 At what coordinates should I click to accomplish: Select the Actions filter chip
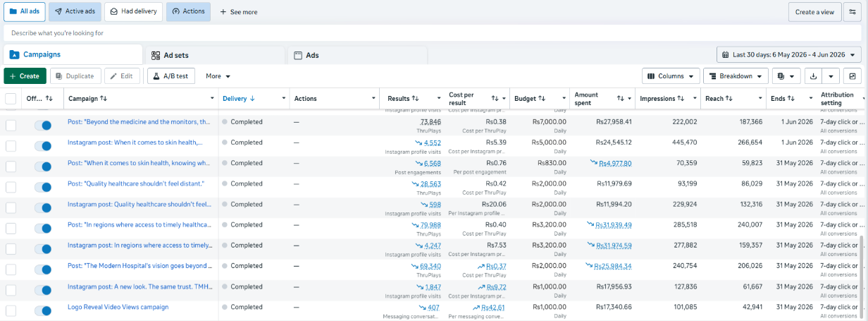[x=188, y=12]
